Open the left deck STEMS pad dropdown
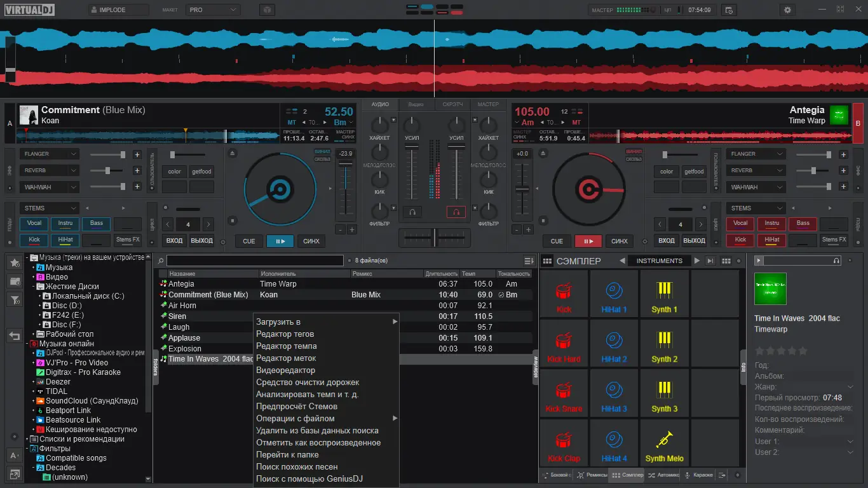The image size is (868, 488). pyautogui.click(x=49, y=208)
